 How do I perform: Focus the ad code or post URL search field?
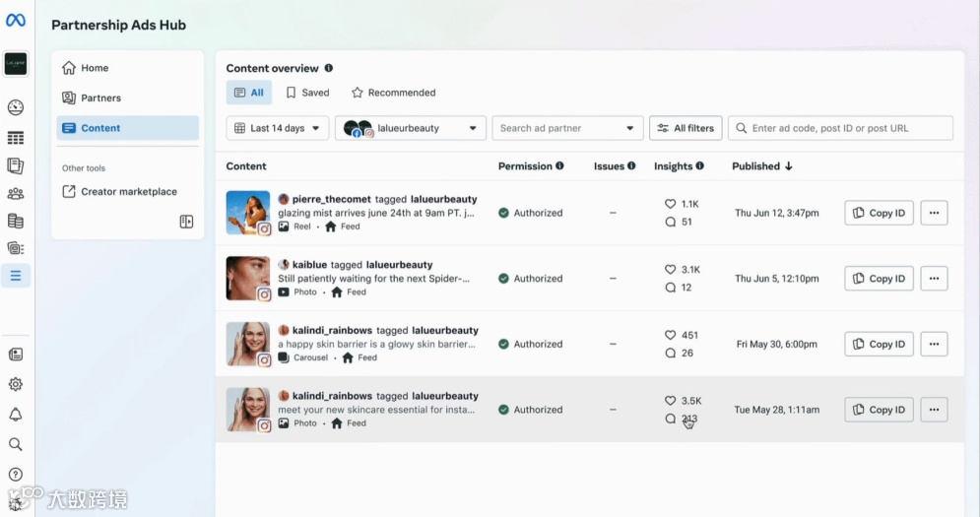click(x=840, y=128)
